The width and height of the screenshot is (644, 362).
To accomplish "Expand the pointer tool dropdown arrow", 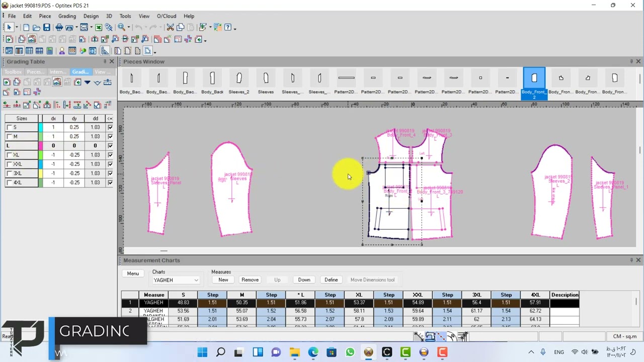I will (17, 27).
